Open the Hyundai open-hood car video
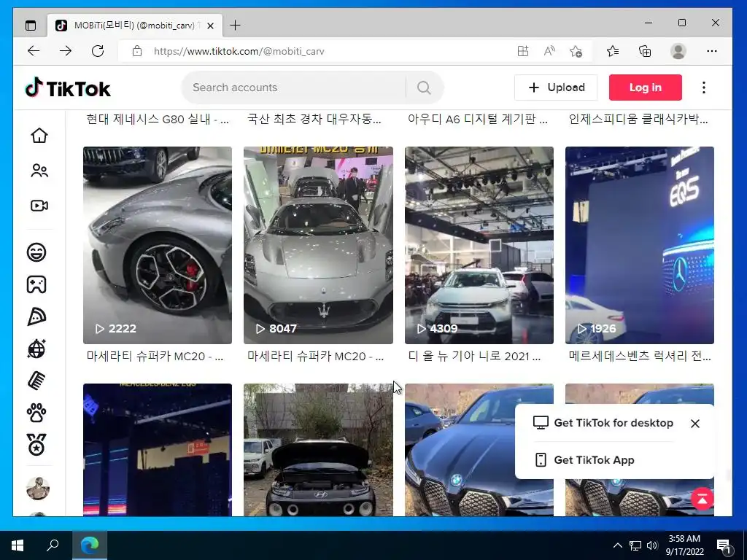This screenshot has width=747, height=560. (318, 450)
